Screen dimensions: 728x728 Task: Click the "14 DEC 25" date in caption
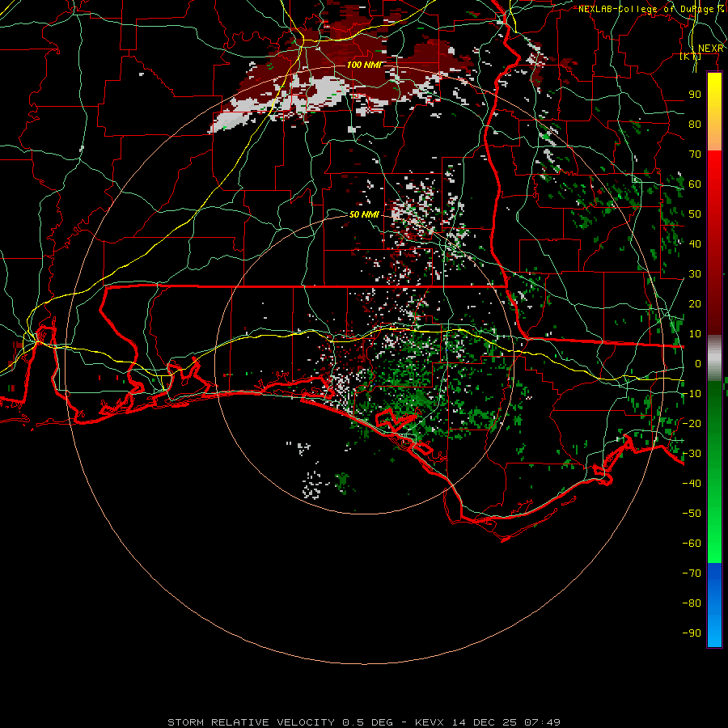coord(485,722)
